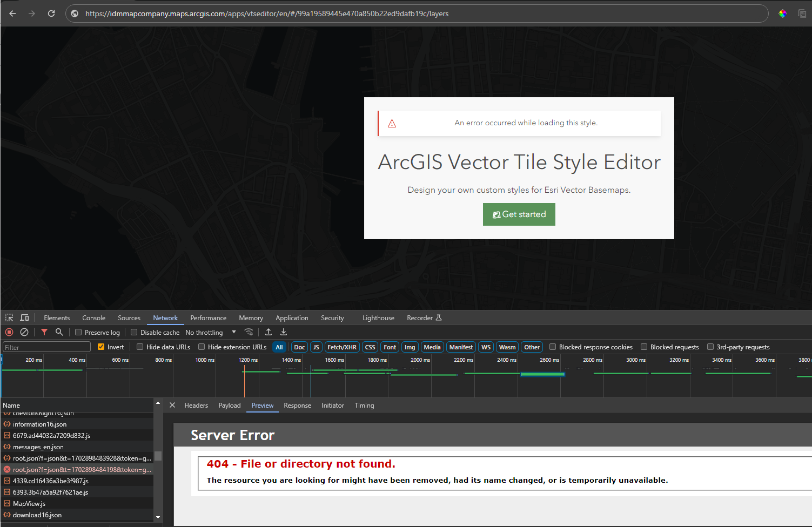Go back using the browser back arrow
Image resolution: width=812 pixels, height=527 pixels.
pyautogui.click(x=12, y=13)
